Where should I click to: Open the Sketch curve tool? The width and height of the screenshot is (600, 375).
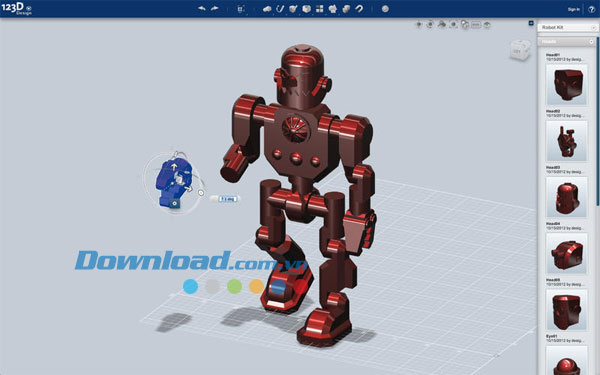click(280, 8)
